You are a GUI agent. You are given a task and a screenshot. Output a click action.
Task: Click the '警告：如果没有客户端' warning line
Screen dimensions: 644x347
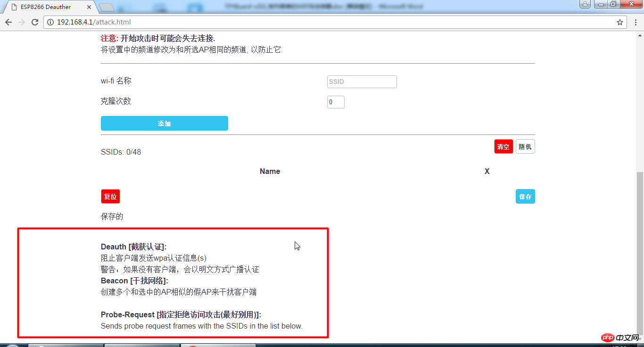[180, 269]
